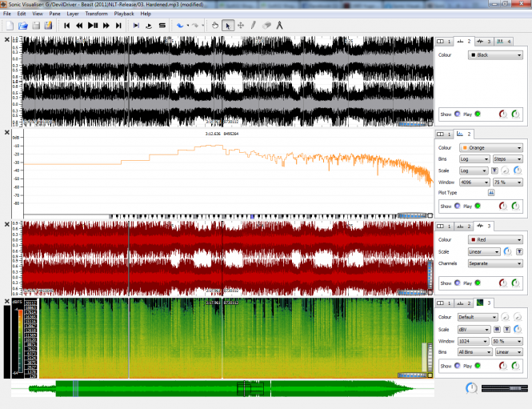532x409 pixels.
Task: Toggle Show for the Black waveform layer
Action: [x=458, y=114]
